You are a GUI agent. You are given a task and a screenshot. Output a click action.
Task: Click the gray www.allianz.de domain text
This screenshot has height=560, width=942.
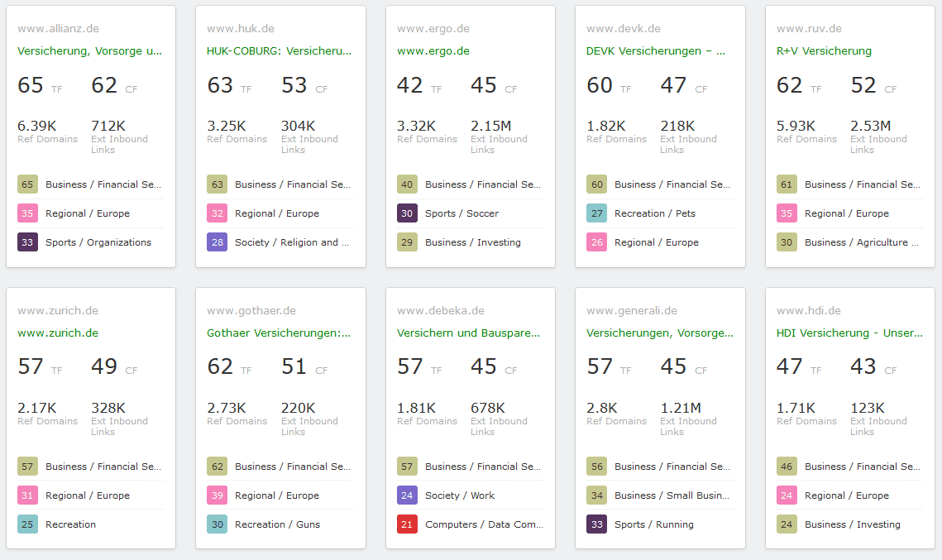pyautogui.click(x=58, y=28)
